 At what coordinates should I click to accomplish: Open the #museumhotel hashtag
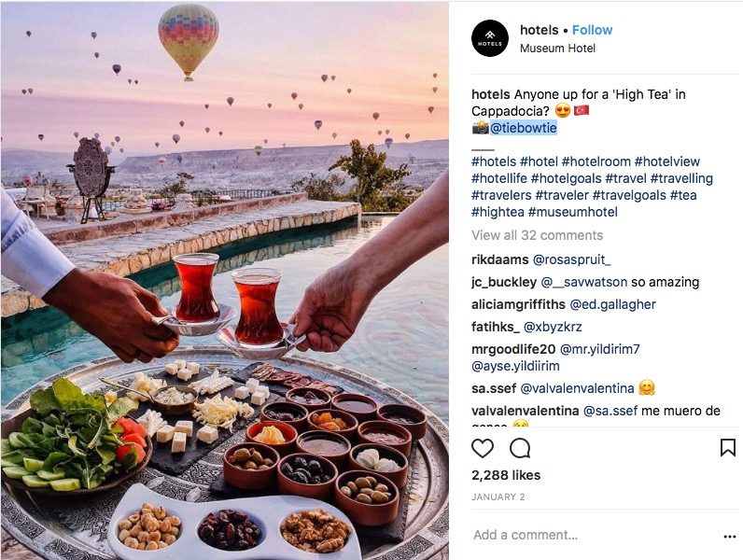pyautogui.click(x=573, y=212)
